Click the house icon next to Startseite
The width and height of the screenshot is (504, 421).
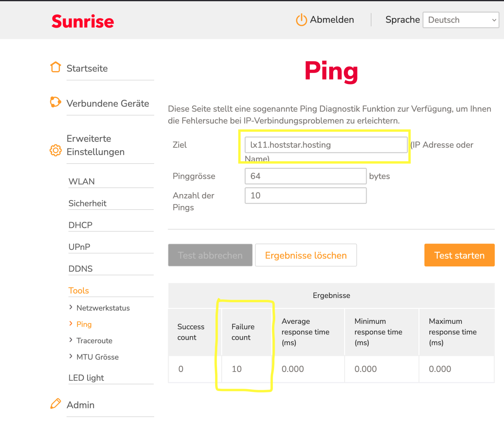[x=55, y=67]
